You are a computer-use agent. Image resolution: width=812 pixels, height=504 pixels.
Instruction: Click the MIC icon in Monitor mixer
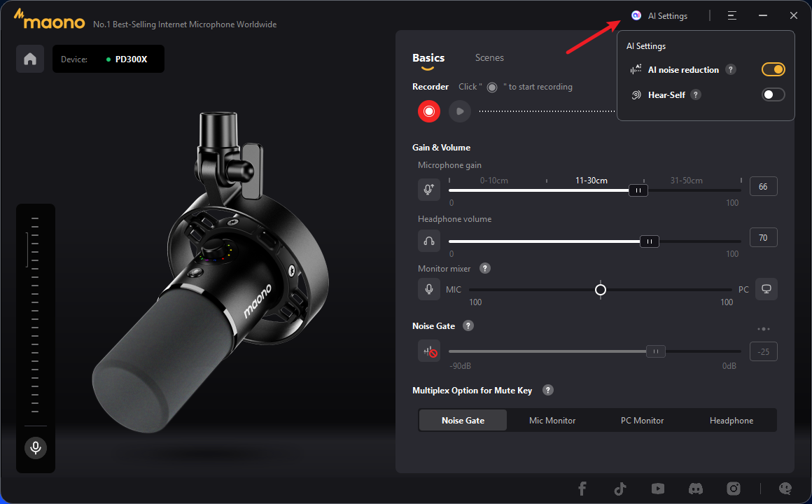click(428, 289)
